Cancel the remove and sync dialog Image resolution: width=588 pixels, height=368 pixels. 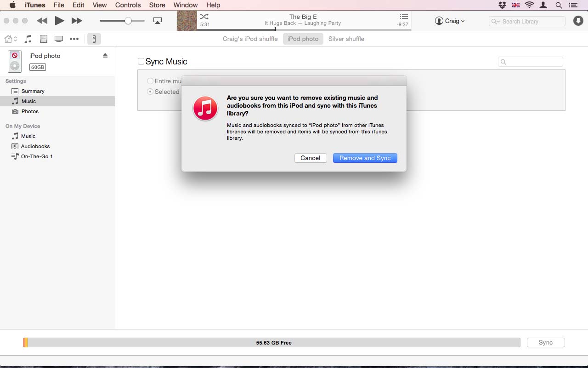pyautogui.click(x=311, y=158)
